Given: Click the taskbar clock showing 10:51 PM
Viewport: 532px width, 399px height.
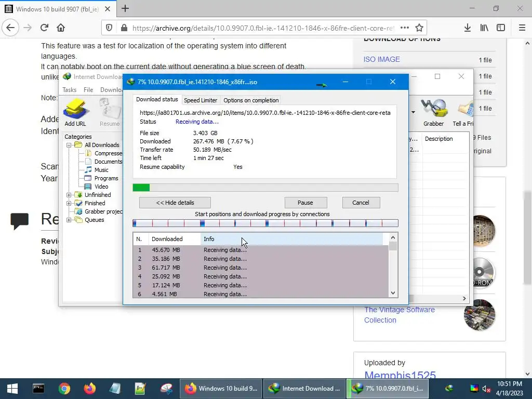Looking at the screenshot, I should pos(509,389).
